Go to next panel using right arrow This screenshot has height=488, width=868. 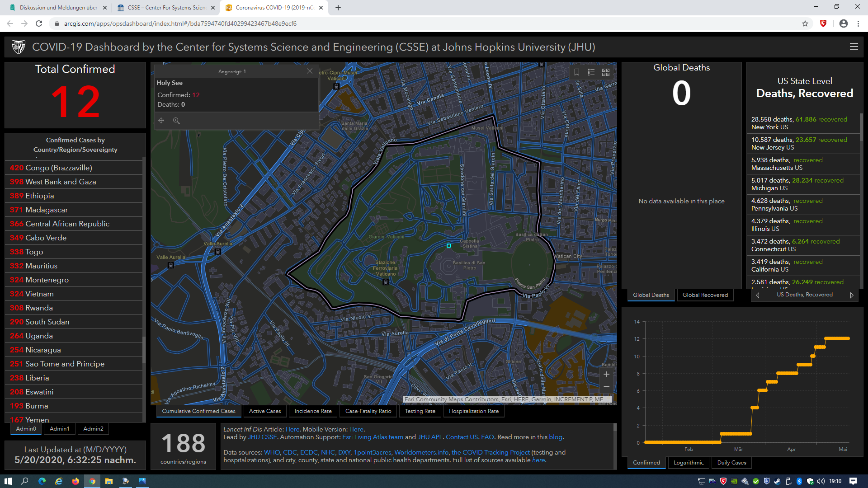click(x=852, y=295)
